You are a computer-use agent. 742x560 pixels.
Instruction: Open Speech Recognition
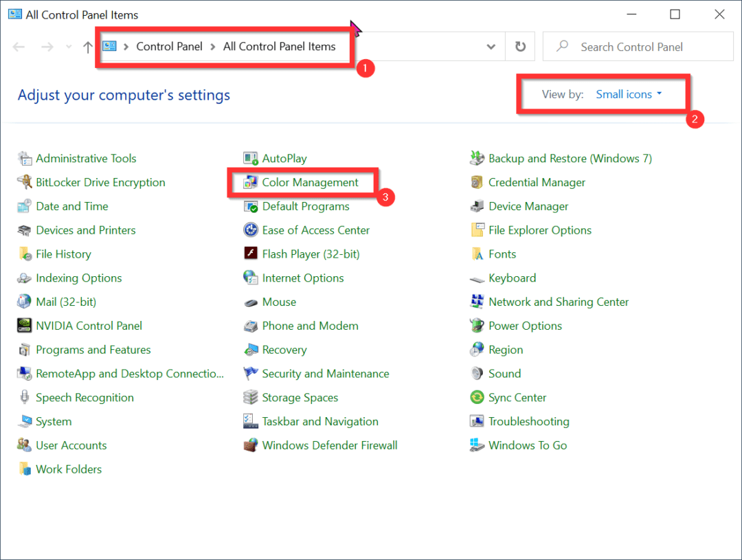click(x=85, y=397)
